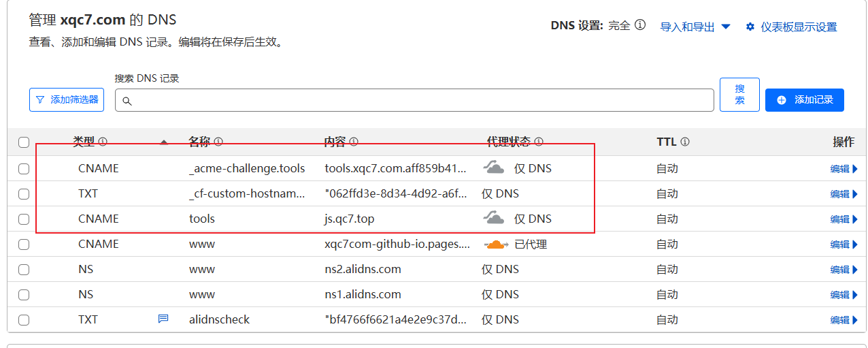868x348 pixels.
Task: Click the info icon beside 代理状态 header
Action: pyautogui.click(x=539, y=142)
